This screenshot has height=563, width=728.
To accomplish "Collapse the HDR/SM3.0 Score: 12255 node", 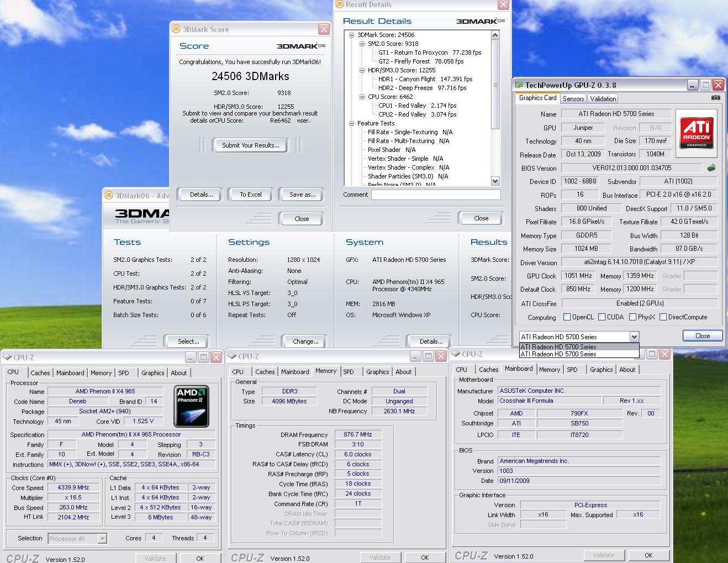I will [362, 70].
